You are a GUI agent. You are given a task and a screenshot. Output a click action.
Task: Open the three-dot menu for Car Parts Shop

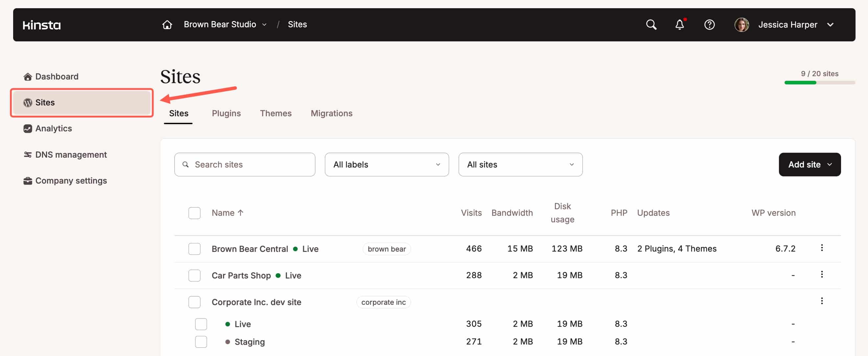tap(821, 274)
